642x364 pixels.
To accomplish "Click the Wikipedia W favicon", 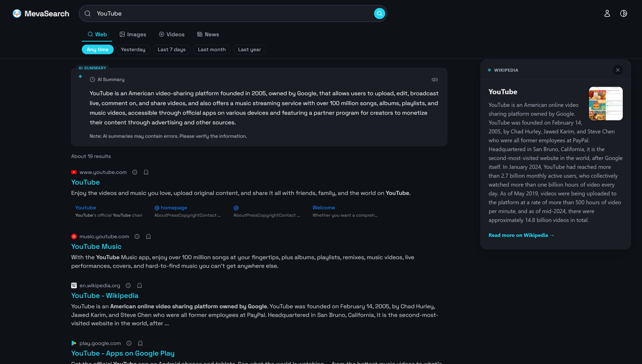I will coord(74,286).
